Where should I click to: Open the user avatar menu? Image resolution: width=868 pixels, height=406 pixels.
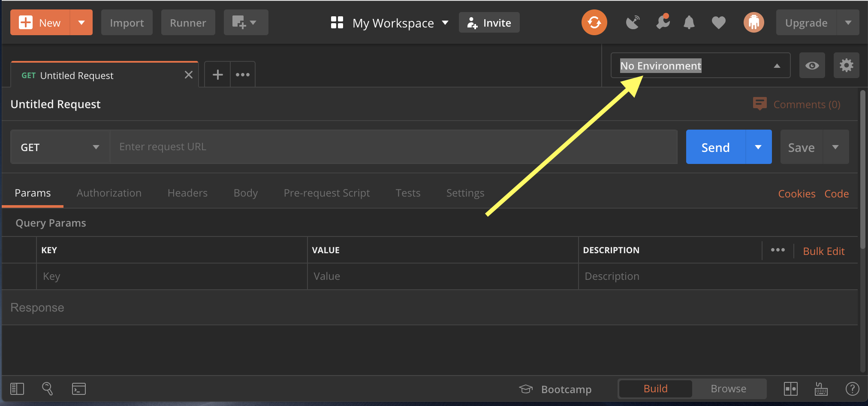coord(753,22)
